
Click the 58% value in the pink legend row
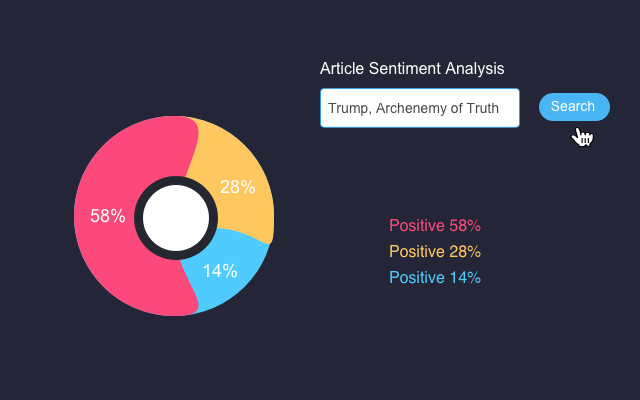(465, 226)
